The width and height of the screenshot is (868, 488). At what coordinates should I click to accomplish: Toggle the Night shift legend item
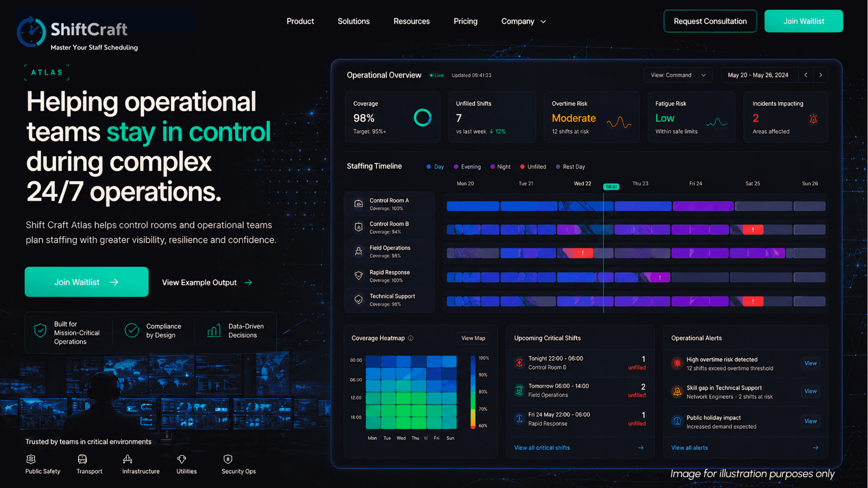coord(500,167)
